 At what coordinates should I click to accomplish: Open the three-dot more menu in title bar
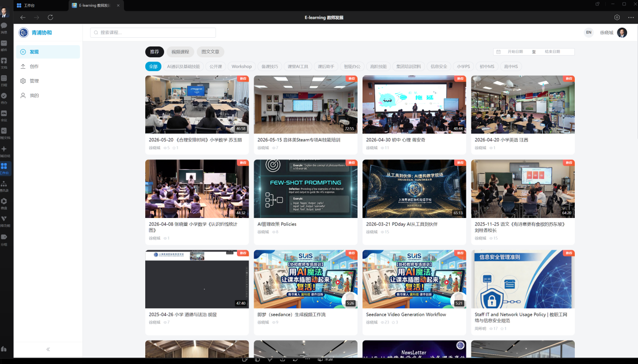630,17
